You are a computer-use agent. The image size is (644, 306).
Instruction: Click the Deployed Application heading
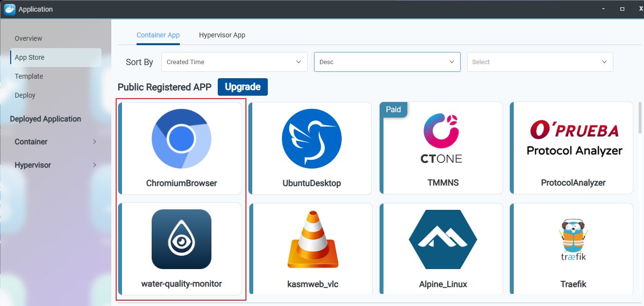point(45,119)
